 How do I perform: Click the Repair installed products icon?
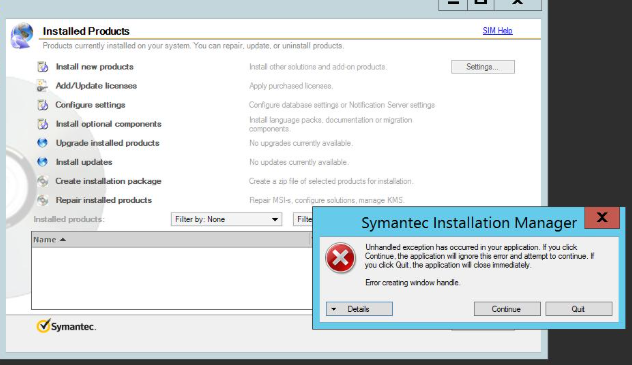(43, 200)
